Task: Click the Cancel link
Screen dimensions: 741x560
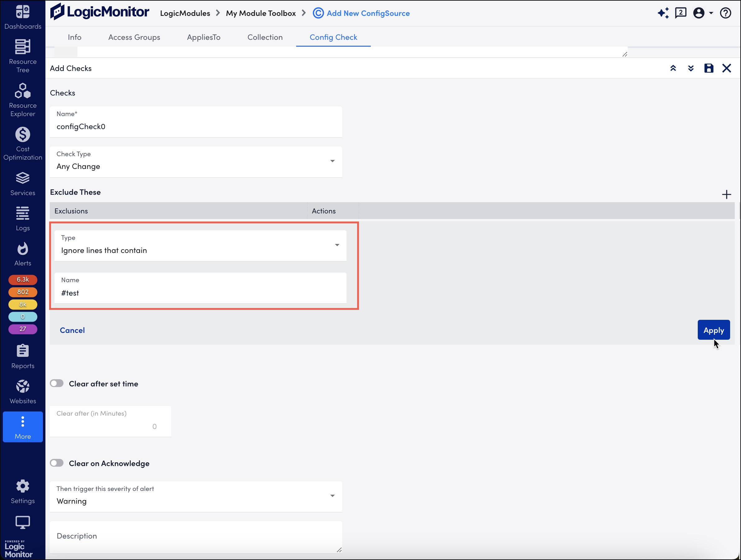Action: coord(72,329)
